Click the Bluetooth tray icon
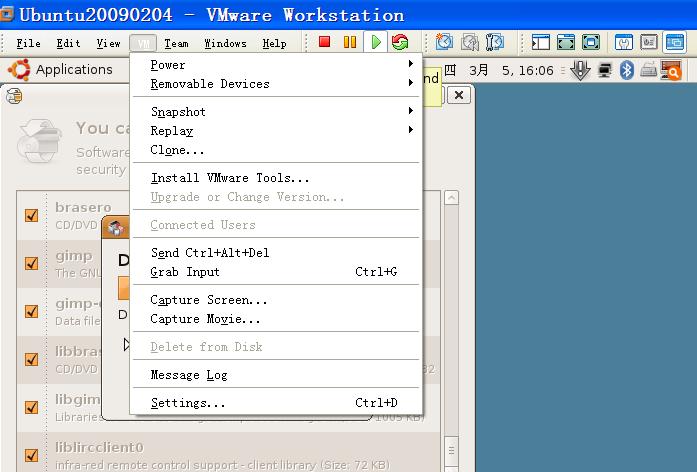Screen dimensions: 697x472 [x=627, y=70]
